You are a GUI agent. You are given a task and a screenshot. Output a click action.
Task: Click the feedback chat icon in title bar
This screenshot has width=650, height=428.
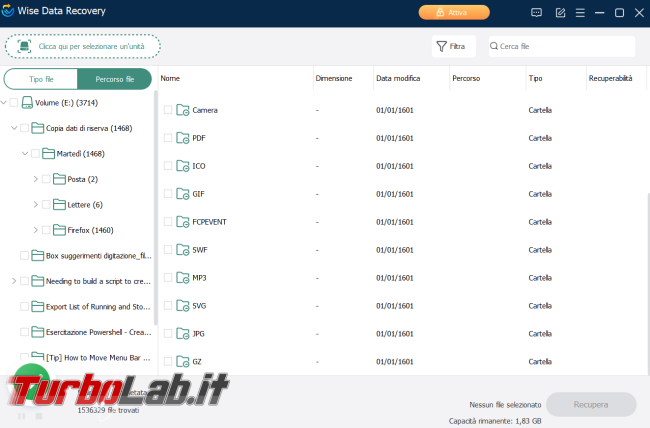(x=536, y=13)
